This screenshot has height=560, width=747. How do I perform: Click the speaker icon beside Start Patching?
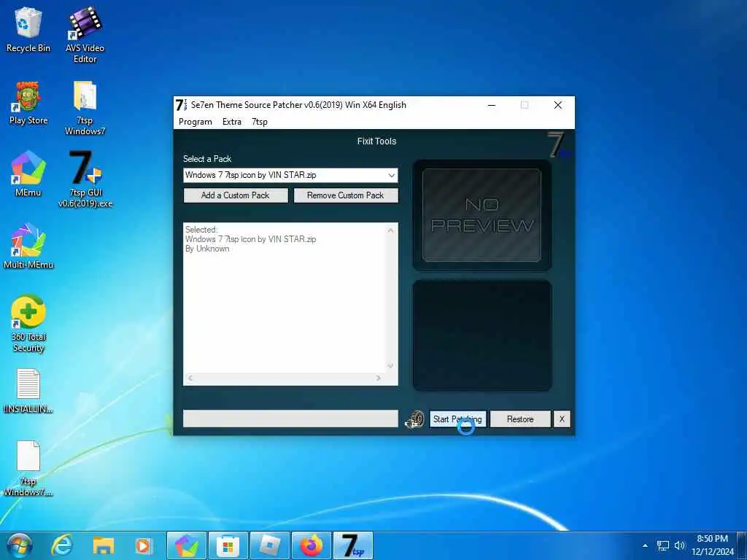click(415, 419)
